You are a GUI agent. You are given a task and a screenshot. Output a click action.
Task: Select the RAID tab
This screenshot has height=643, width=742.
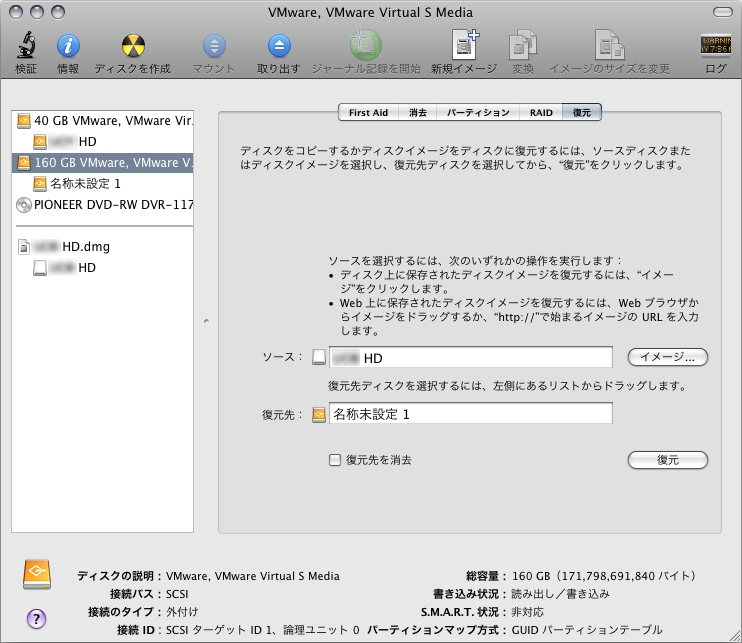click(541, 113)
